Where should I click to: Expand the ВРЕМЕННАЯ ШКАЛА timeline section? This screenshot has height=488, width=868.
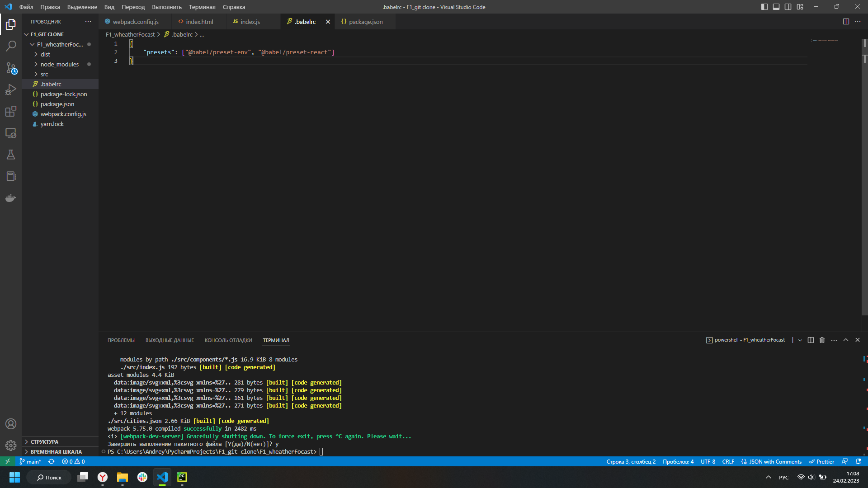tap(60, 452)
